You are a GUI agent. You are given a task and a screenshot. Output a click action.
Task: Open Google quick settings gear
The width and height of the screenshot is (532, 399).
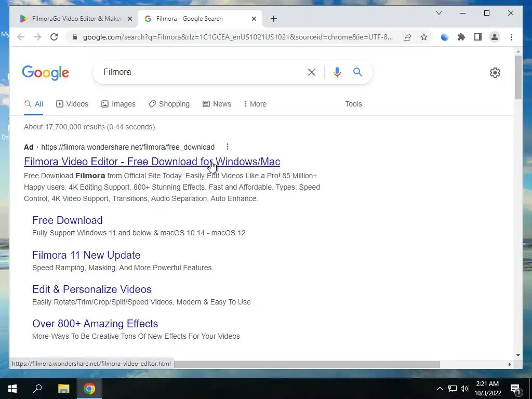[495, 73]
